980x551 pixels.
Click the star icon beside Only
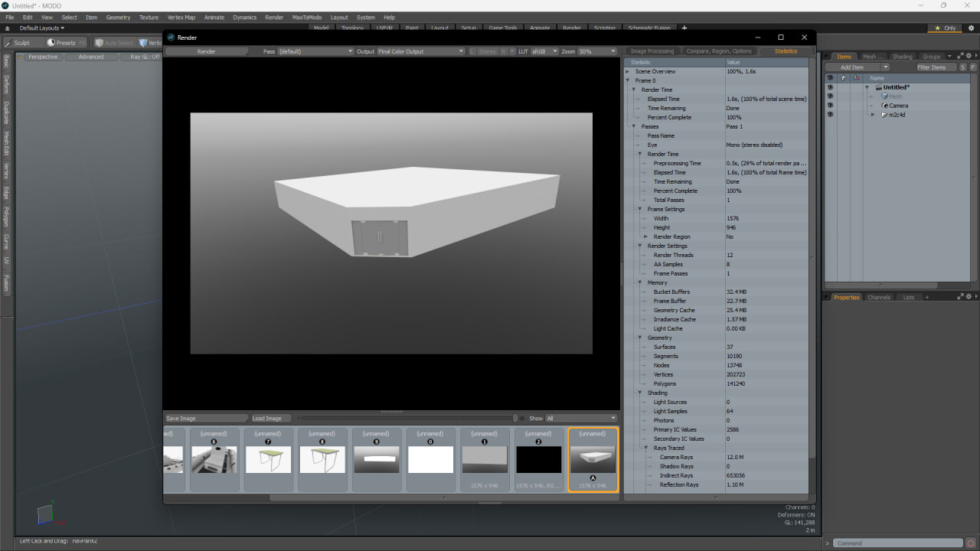937,28
